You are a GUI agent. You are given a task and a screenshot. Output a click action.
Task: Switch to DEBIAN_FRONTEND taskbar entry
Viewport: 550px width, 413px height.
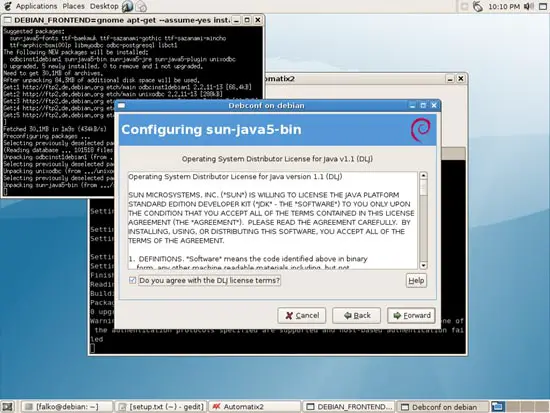349,407
